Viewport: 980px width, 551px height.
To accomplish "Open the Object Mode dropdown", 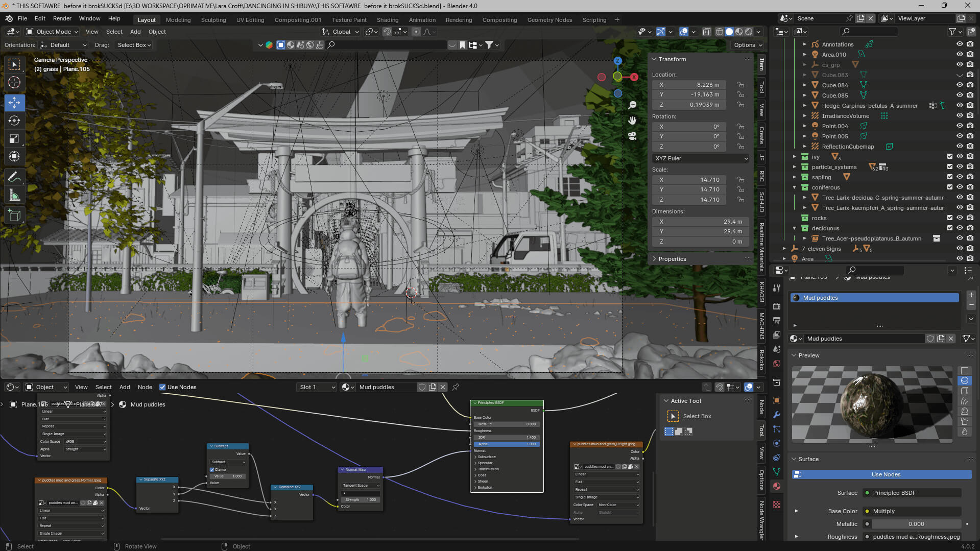I will click(52, 32).
